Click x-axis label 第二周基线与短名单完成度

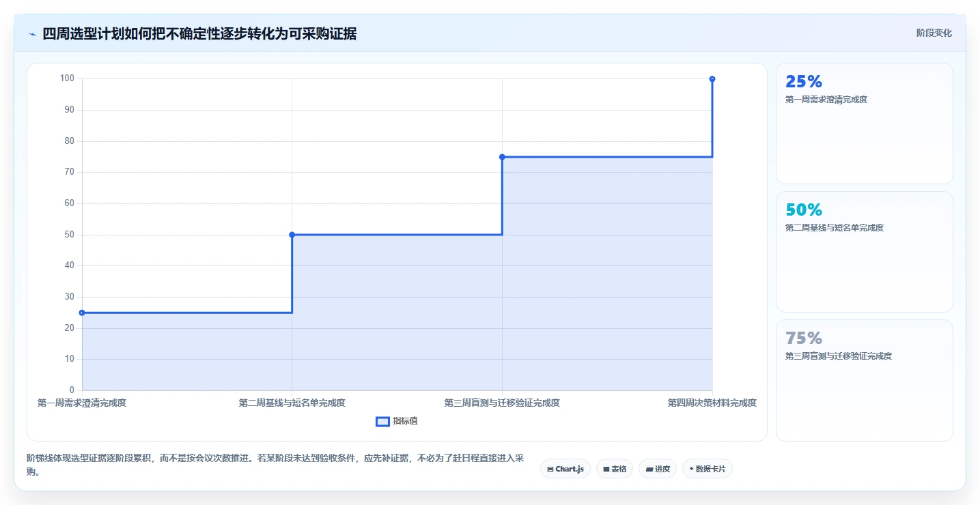[292, 403]
